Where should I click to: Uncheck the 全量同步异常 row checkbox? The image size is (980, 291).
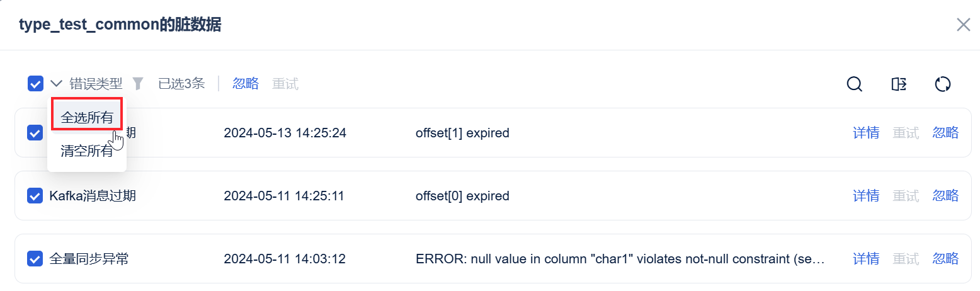[x=35, y=259]
